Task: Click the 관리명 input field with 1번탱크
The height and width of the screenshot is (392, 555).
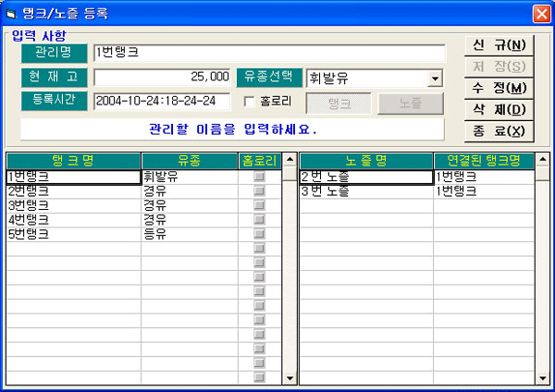Action: point(269,53)
